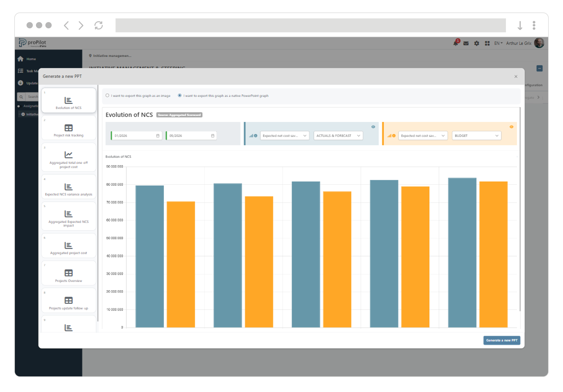Expand the EN language dropdown
This screenshot has height=392, width=563.
pos(498,43)
